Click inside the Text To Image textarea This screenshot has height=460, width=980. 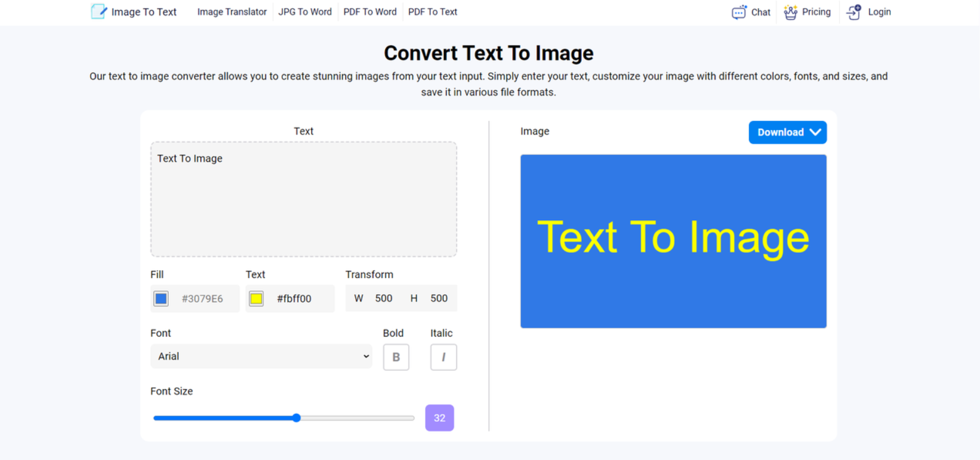304,199
